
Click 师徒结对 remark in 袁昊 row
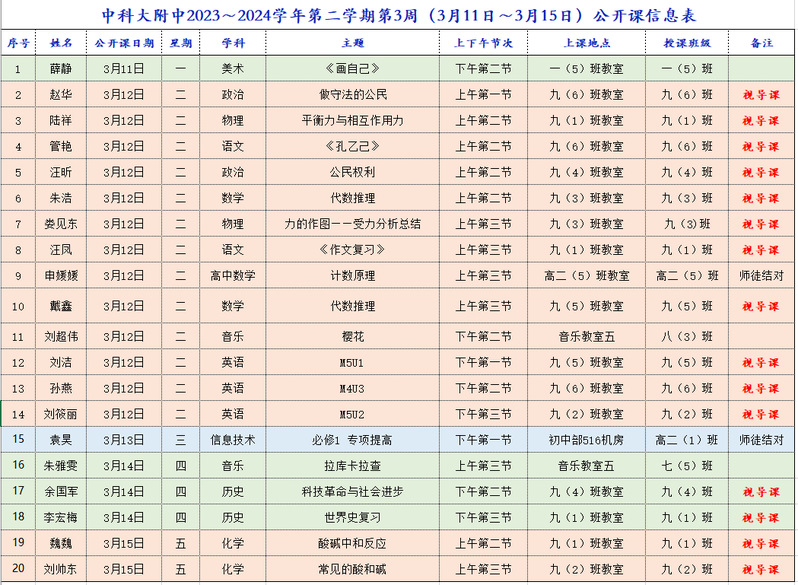point(762,440)
